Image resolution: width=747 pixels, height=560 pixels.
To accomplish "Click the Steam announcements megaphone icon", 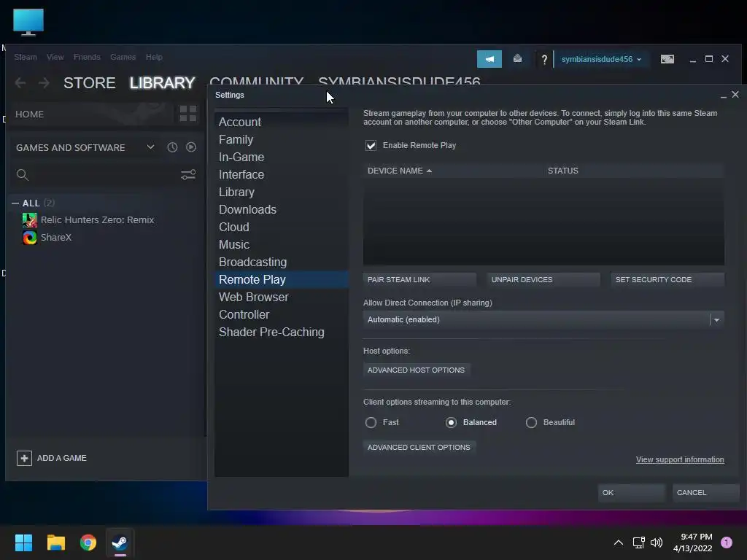I will click(x=489, y=59).
